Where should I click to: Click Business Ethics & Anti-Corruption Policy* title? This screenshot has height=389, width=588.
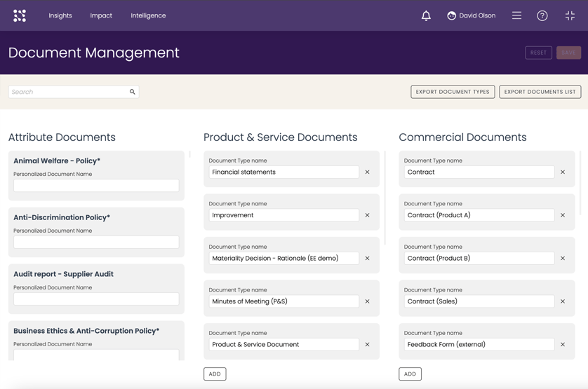[86, 331]
